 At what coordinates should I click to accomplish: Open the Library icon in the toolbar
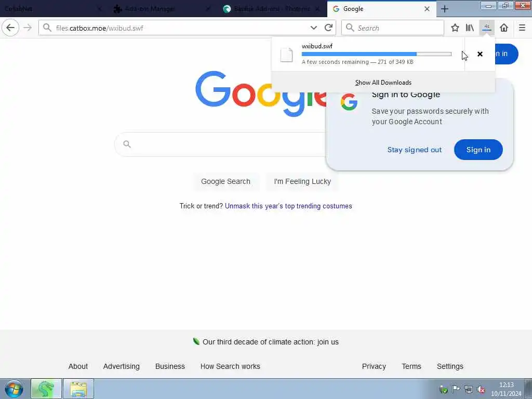[470, 28]
